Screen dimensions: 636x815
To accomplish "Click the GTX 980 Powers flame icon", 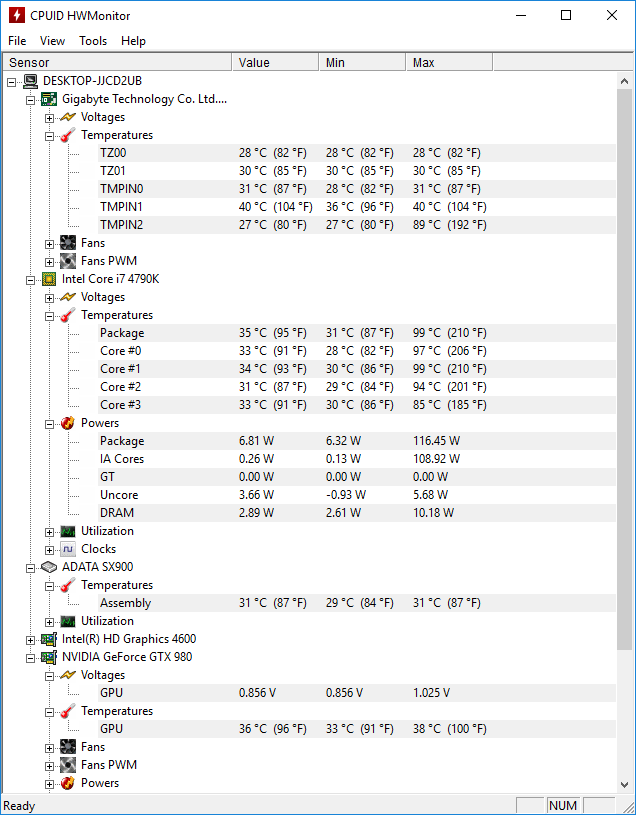I will pyautogui.click(x=68, y=783).
